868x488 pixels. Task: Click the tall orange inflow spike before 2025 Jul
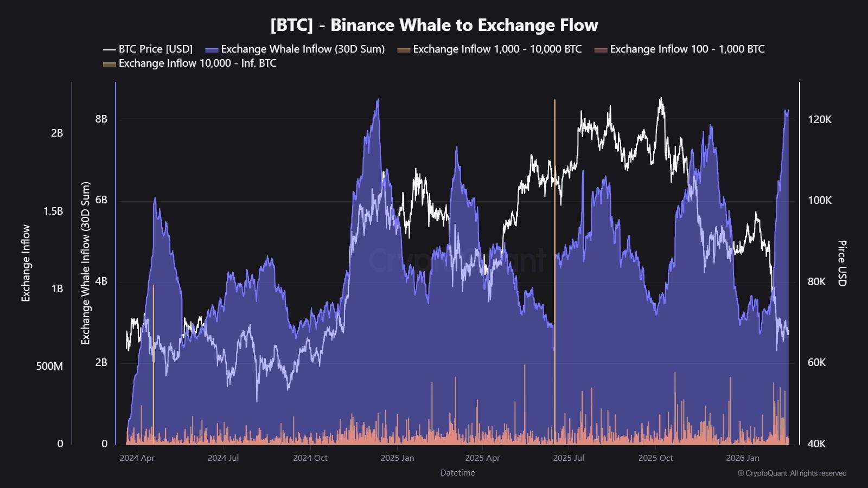(554, 217)
